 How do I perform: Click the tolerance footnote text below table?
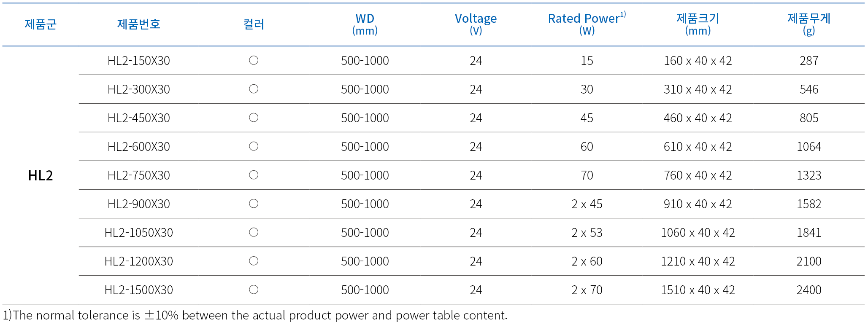tap(255, 315)
